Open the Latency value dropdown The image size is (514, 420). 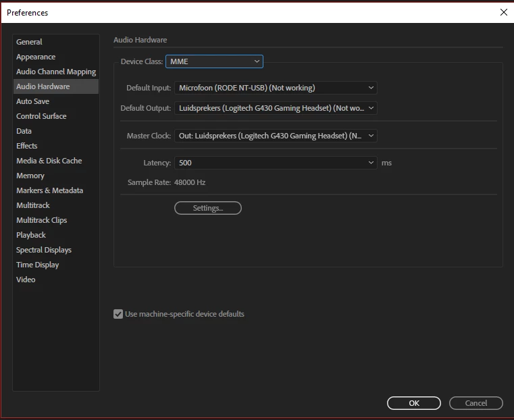tap(276, 163)
